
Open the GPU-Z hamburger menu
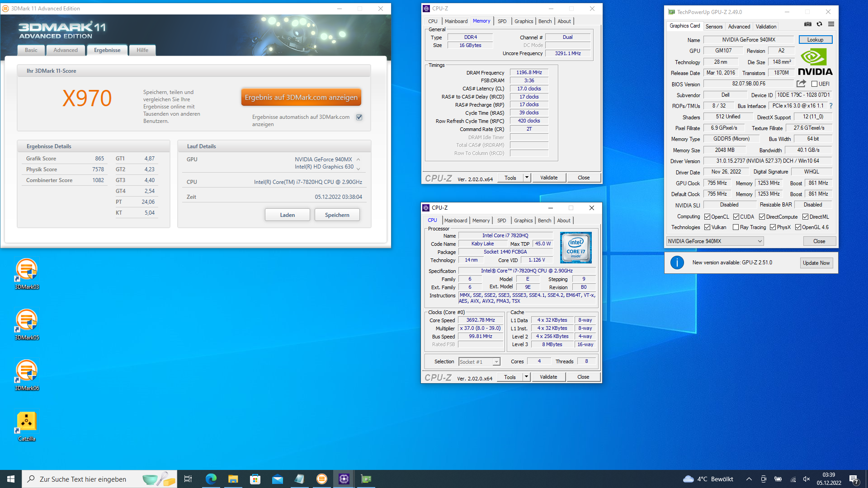pos(831,24)
